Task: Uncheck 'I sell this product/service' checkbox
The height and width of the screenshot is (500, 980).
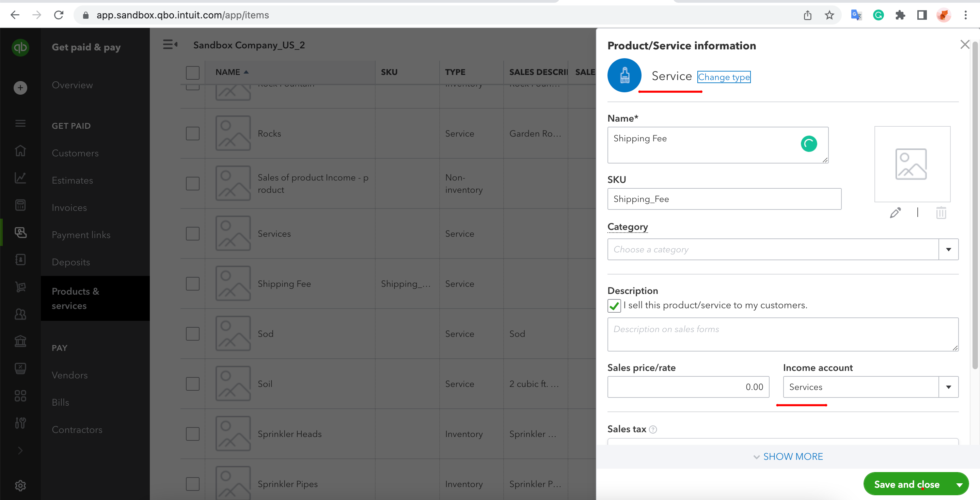Action: pyautogui.click(x=614, y=306)
